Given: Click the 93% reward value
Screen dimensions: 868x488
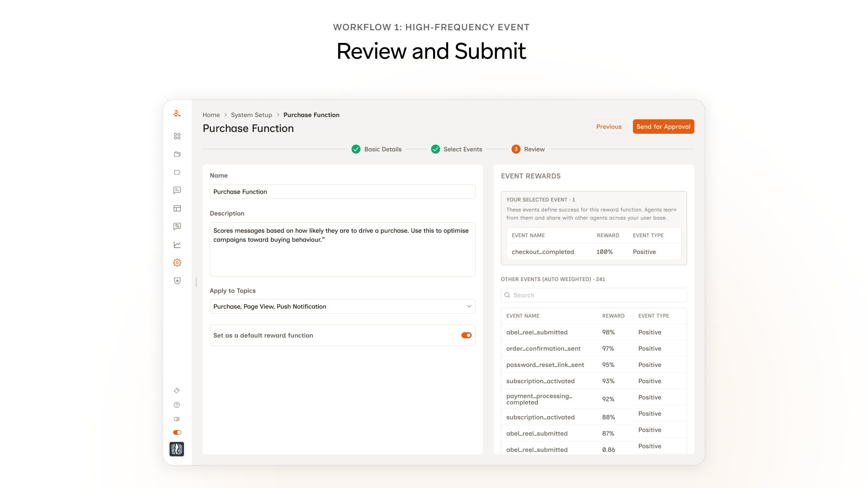Looking at the screenshot, I should pos(609,381).
